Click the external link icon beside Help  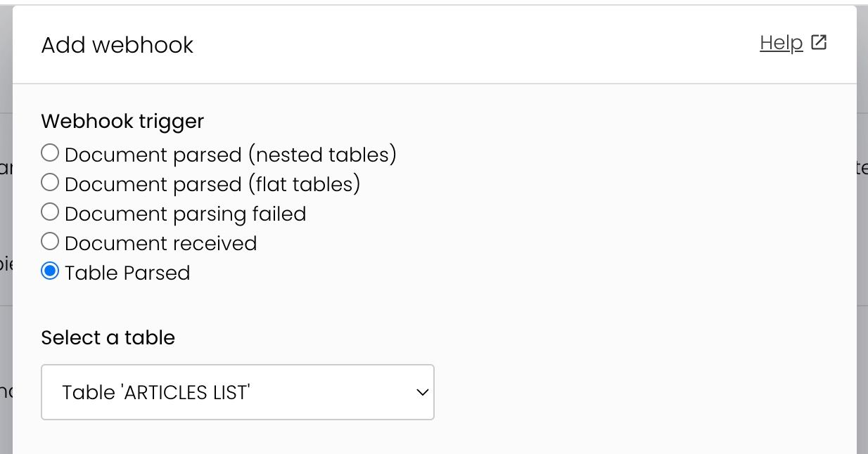[819, 42]
